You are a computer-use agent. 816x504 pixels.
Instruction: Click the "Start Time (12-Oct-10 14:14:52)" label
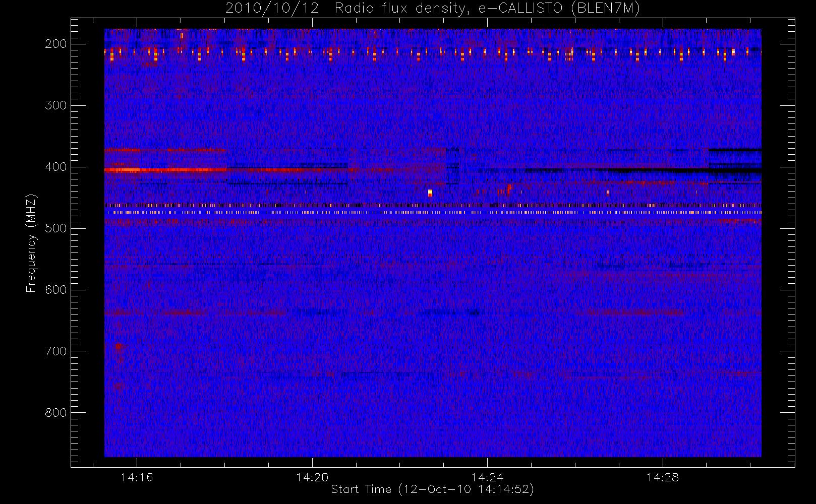tap(432, 489)
